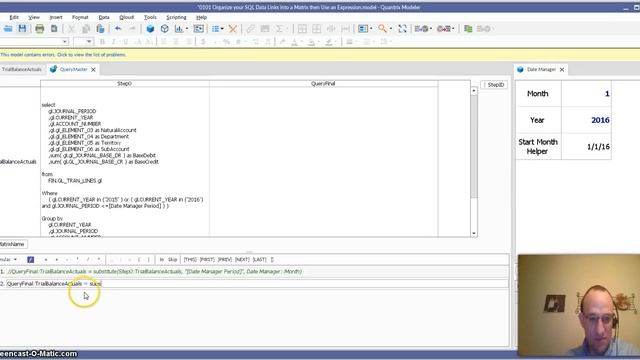The height and width of the screenshot is (360, 640).
Task: Expand the font name combo box
Action: pyautogui.click(x=65, y=42)
